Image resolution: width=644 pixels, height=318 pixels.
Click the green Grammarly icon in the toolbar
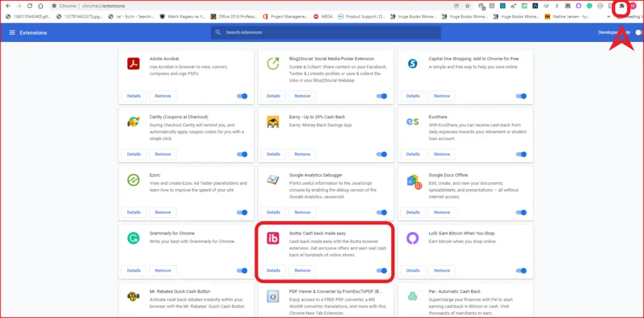[x=589, y=6]
